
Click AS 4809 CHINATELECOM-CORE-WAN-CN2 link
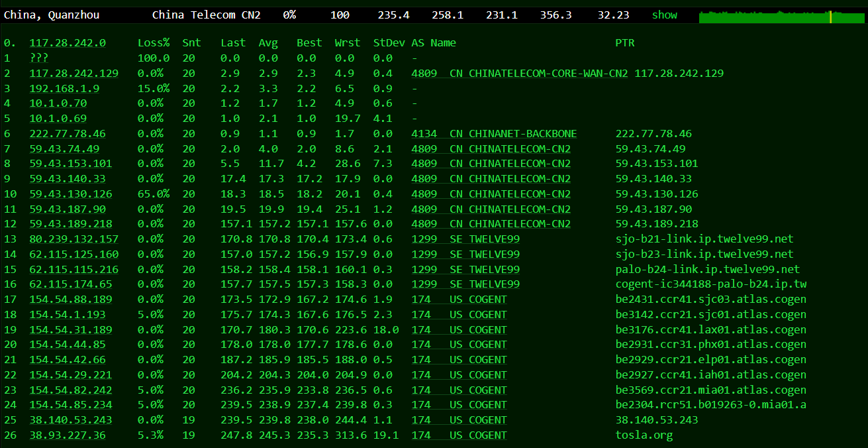point(520,73)
